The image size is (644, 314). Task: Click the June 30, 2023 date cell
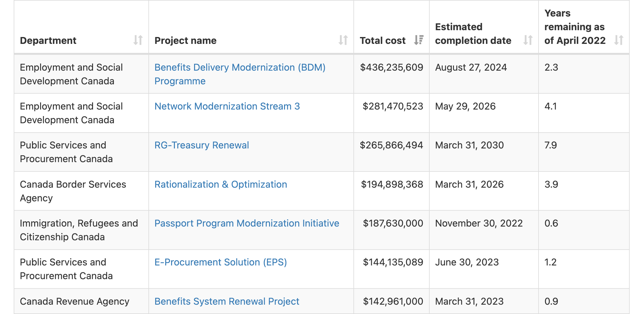[x=484, y=269]
